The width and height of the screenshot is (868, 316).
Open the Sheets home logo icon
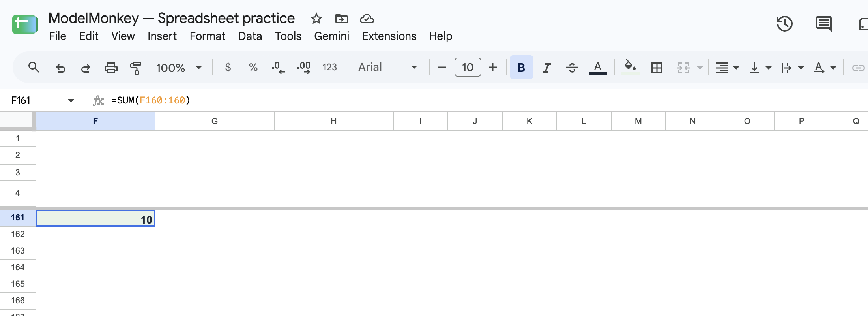point(25,24)
